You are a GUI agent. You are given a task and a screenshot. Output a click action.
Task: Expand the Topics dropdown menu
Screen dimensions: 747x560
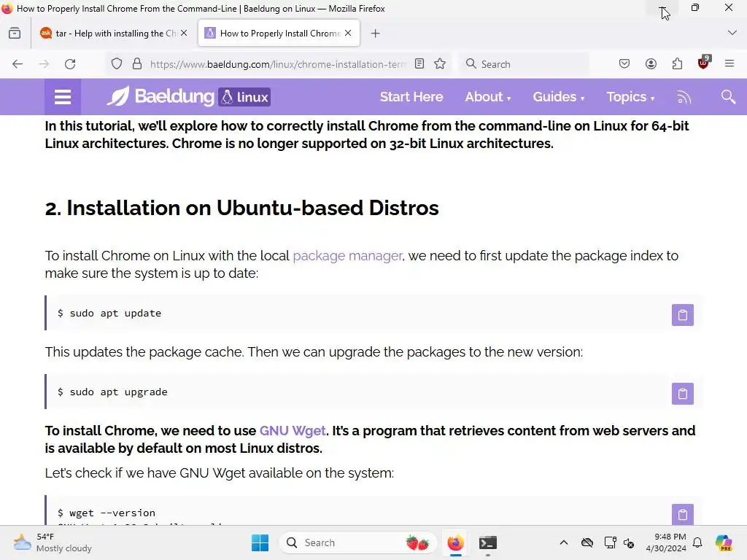[630, 97]
